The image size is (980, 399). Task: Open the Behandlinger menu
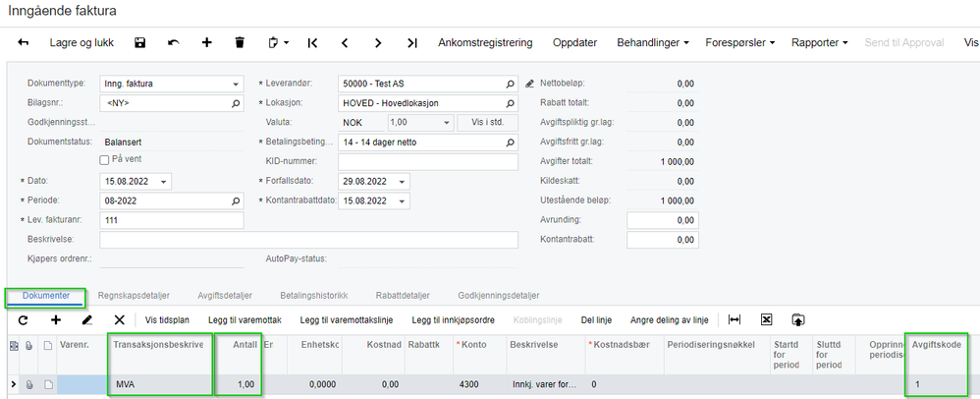pyautogui.click(x=653, y=42)
